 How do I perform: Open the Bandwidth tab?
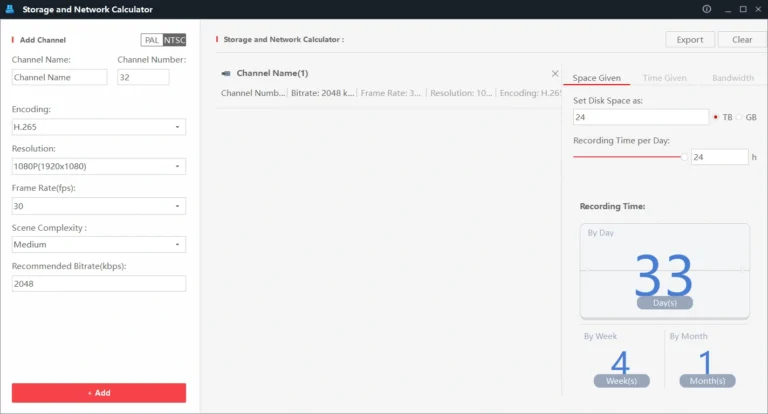pos(733,78)
